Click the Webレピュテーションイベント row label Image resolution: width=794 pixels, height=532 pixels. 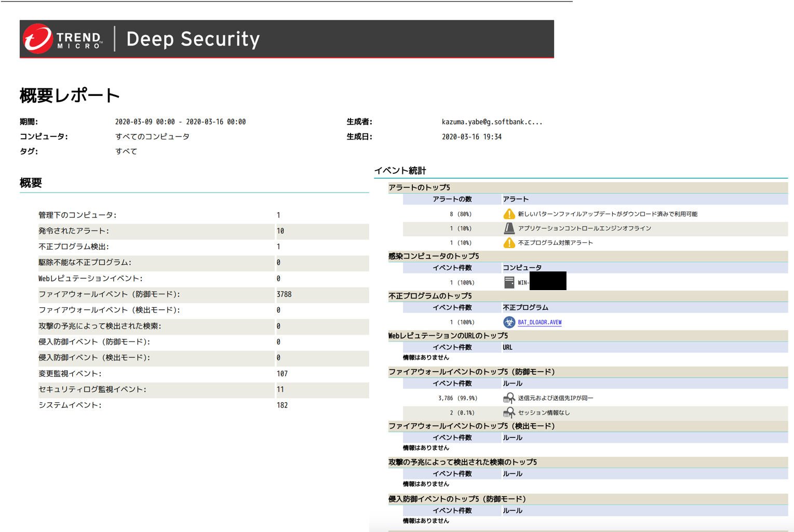coord(90,279)
